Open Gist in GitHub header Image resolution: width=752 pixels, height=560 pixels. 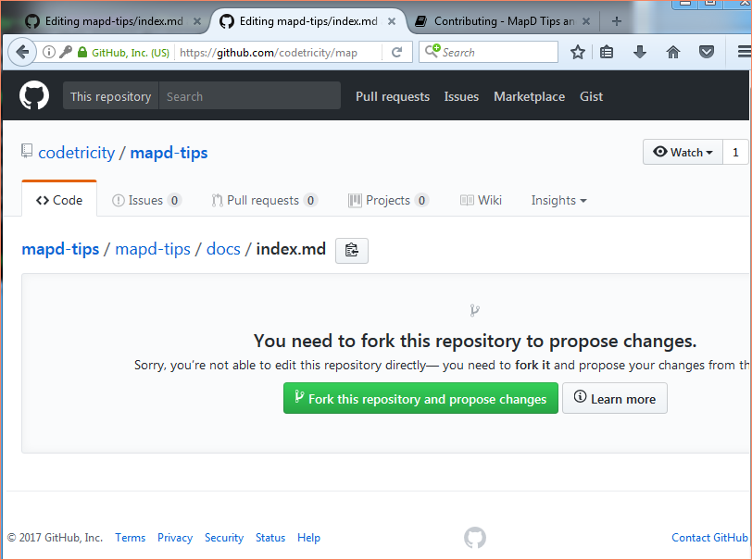[591, 96]
